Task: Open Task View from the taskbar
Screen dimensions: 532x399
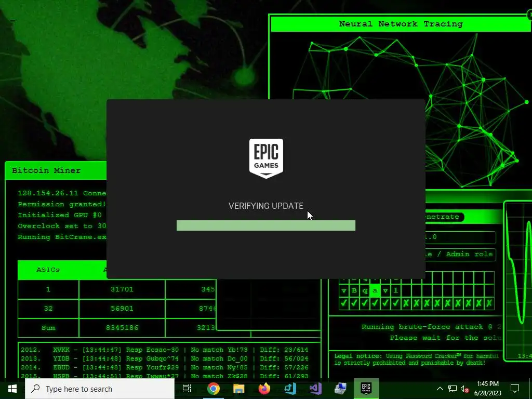Action: [x=187, y=389]
